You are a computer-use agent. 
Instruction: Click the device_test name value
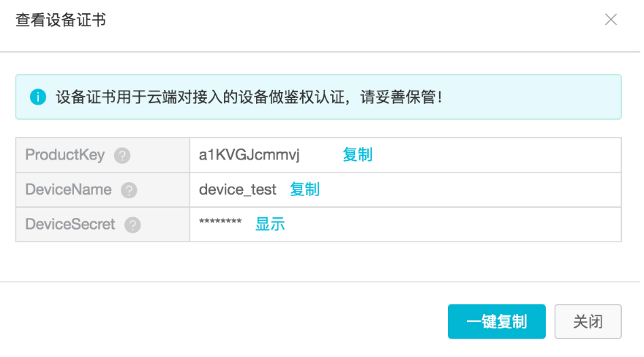click(x=237, y=190)
